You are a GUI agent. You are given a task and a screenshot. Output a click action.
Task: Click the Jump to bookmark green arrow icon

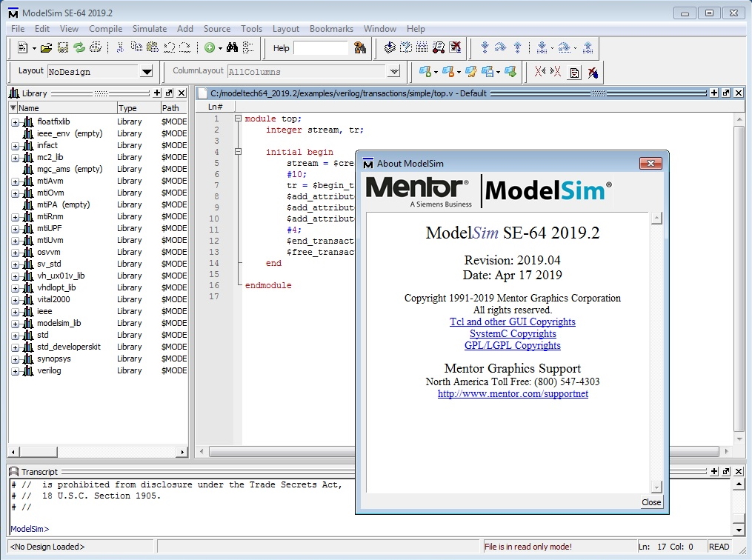click(x=510, y=72)
